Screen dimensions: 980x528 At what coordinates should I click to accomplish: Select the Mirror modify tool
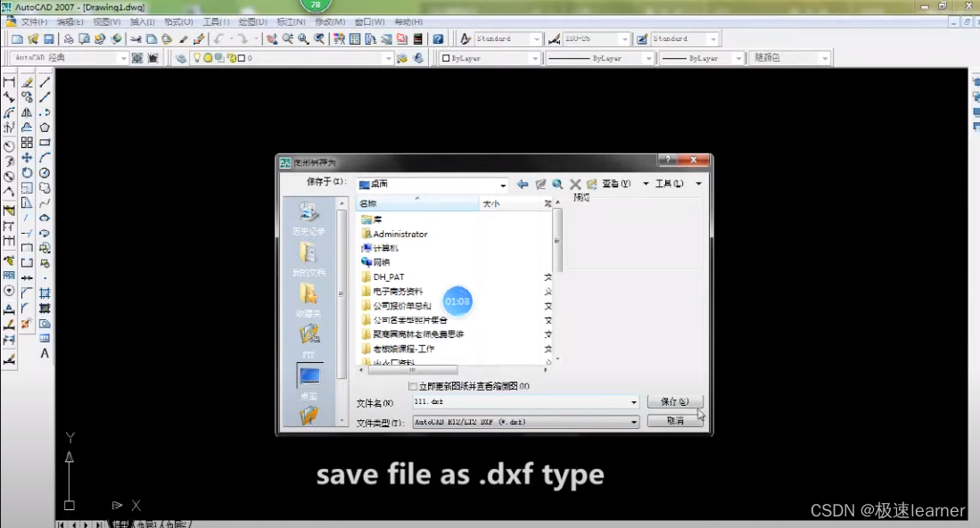27,112
